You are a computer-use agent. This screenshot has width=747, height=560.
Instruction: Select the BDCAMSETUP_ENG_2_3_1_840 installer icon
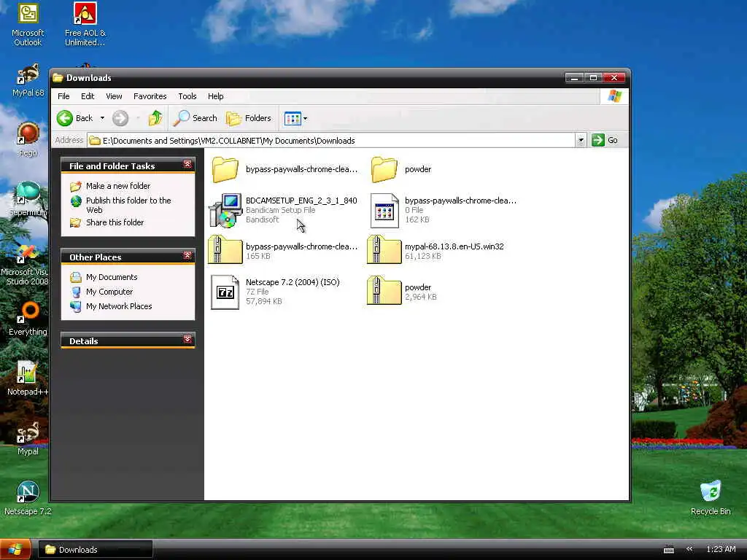(x=226, y=211)
